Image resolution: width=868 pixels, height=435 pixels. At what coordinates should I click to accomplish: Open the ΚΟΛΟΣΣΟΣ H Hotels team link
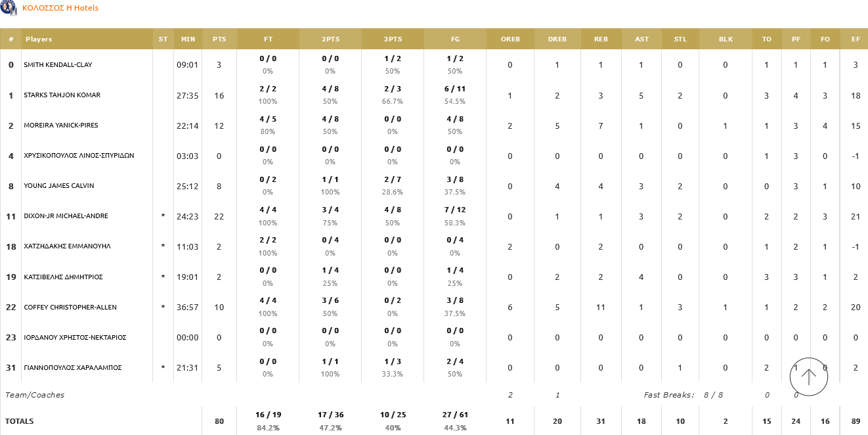60,8
